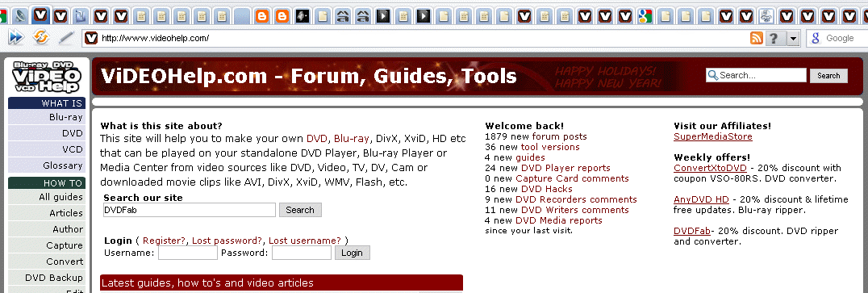Click the Search button in header banner
868x293 pixels.
828,76
